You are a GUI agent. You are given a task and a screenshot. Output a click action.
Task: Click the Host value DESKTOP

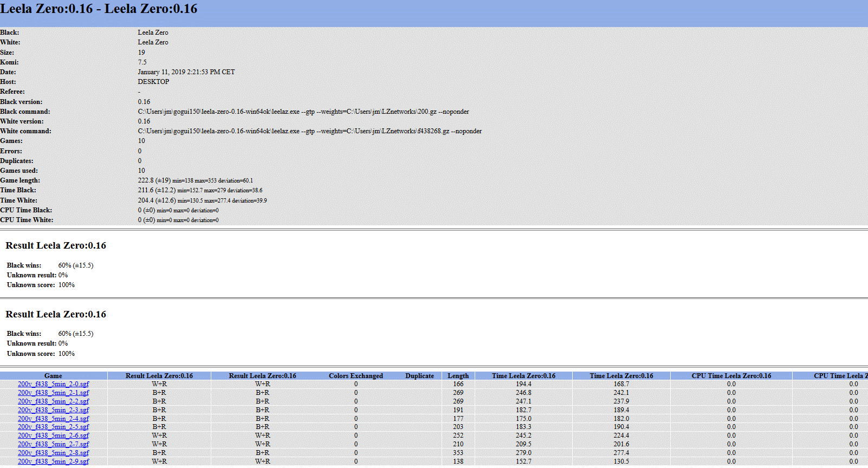pos(153,82)
